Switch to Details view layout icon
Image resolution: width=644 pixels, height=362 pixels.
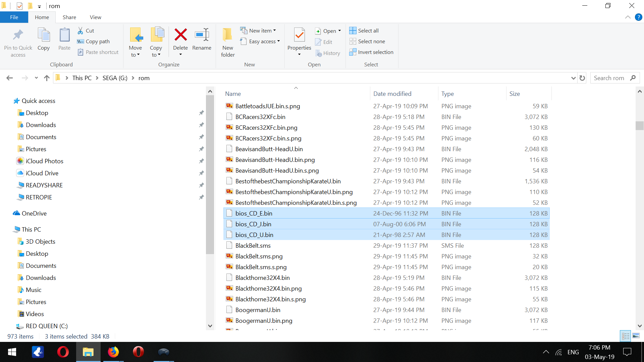[626, 336]
